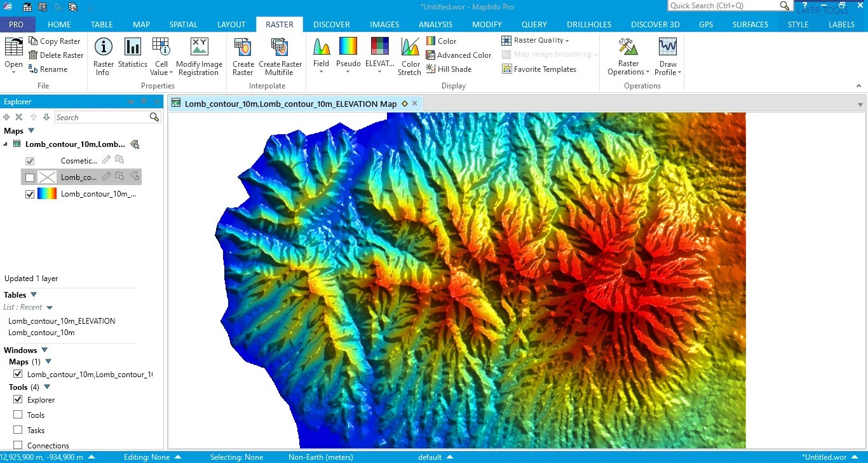Click the Delete Raster command
Screen dimensions: 868x463
coord(56,55)
